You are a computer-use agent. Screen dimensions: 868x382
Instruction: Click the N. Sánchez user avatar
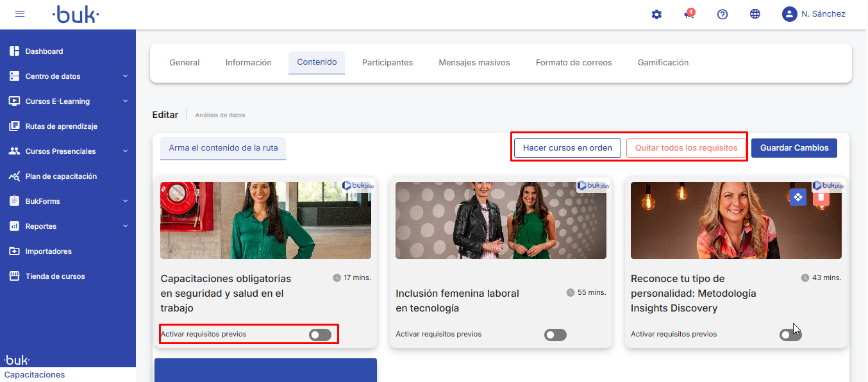(789, 14)
